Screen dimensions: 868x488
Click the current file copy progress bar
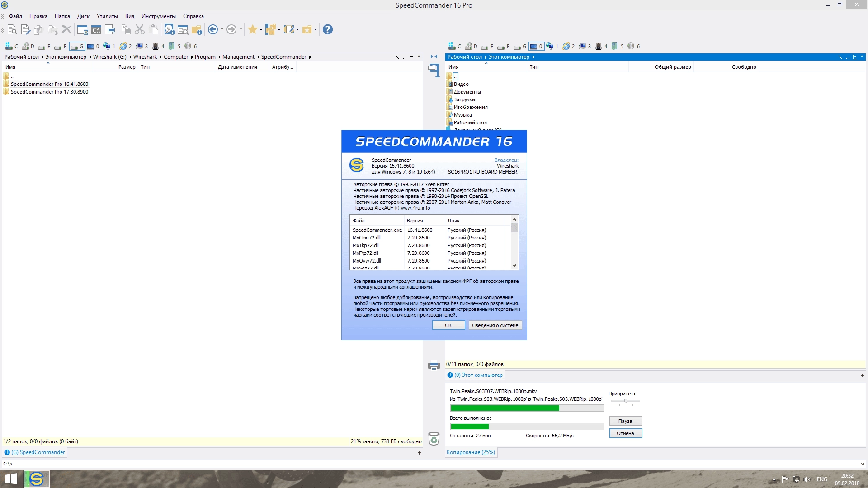[527, 408]
